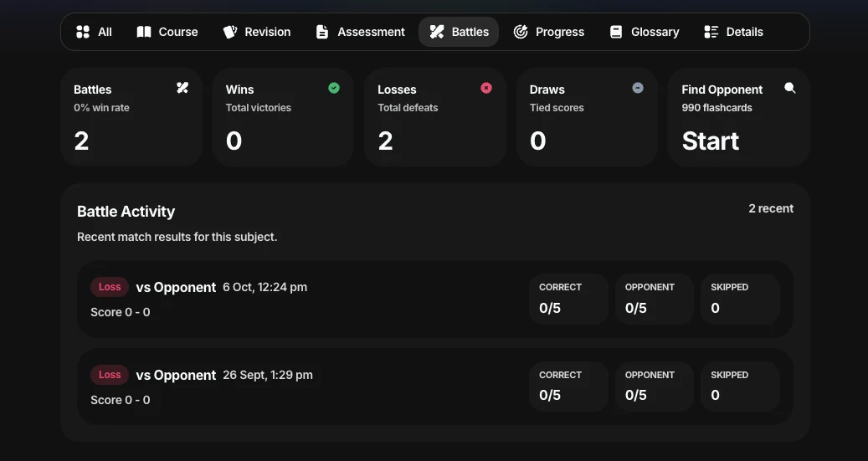Click the swords icon in Battles card
The height and width of the screenshot is (461, 868).
pos(182,88)
